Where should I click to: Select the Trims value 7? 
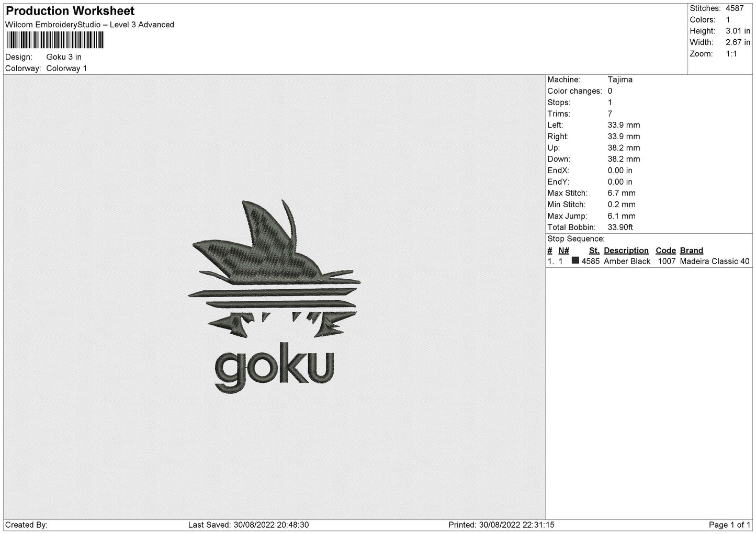[x=610, y=113]
